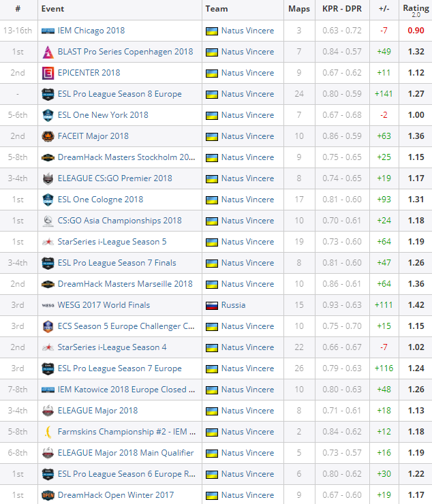Open IEM Chicago 2018 event link
The height and width of the screenshot is (504, 432).
tap(91, 31)
